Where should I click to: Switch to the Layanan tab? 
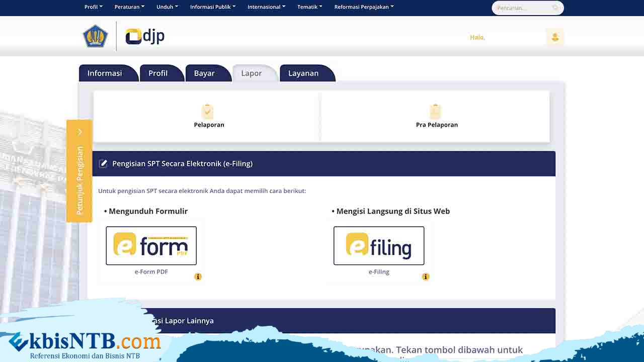303,73
